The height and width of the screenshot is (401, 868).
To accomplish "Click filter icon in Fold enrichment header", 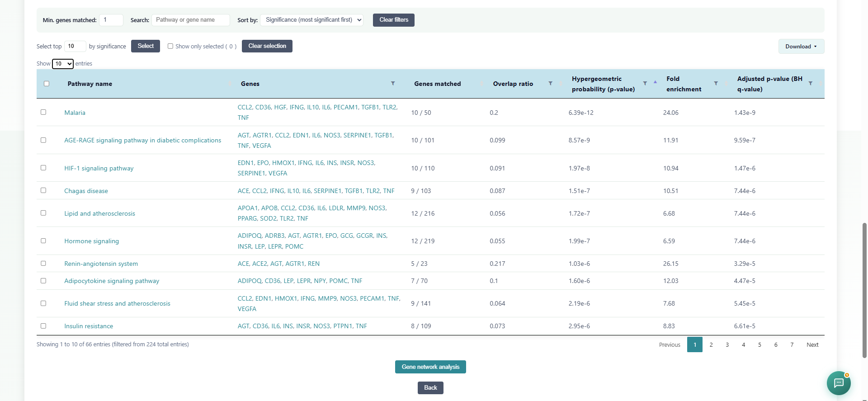I will pyautogui.click(x=716, y=83).
